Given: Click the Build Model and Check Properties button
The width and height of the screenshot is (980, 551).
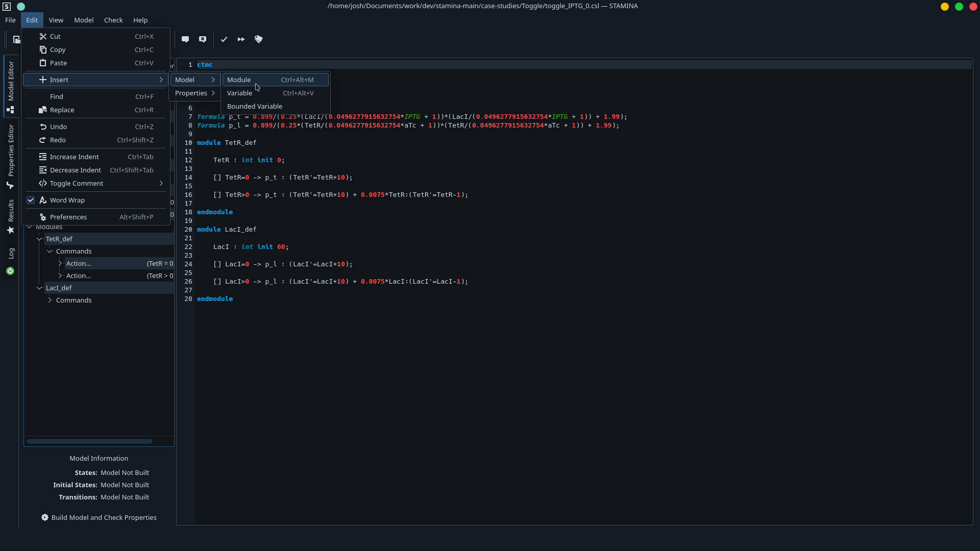Looking at the screenshot, I should (x=104, y=517).
